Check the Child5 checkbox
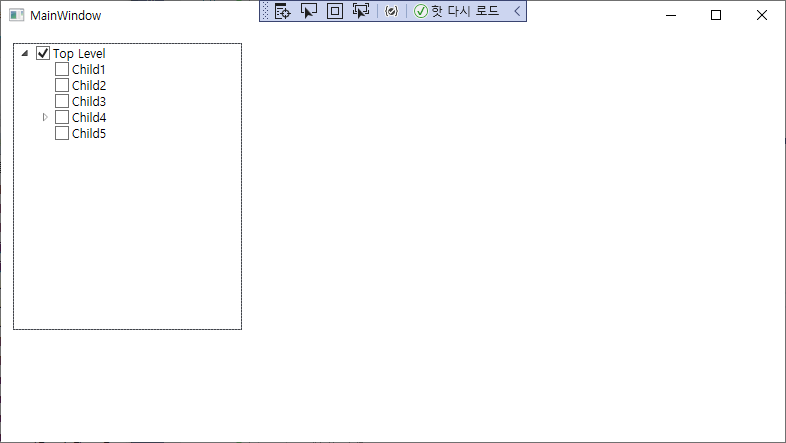This screenshot has height=443, width=786. (x=62, y=133)
